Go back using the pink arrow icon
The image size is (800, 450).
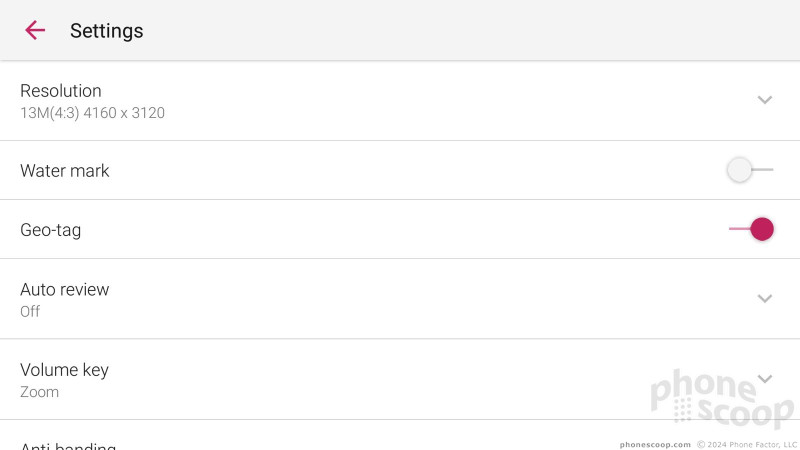pos(35,31)
